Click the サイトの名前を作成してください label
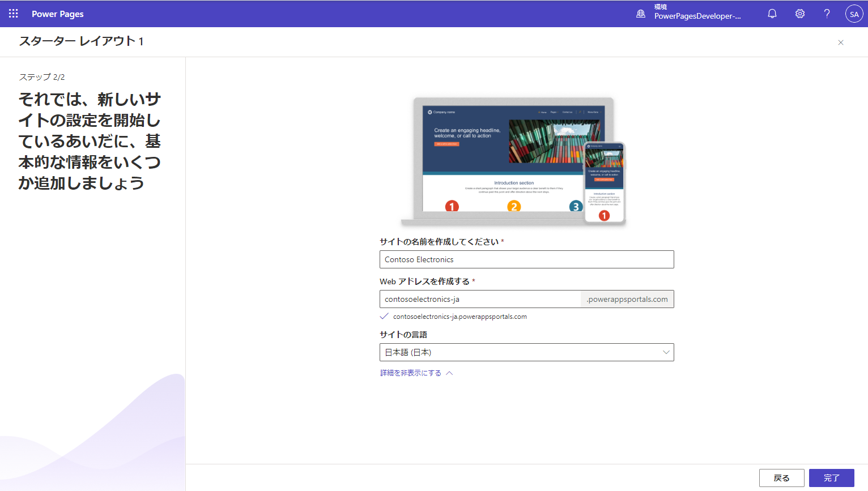The image size is (868, 491). point(439,242)
